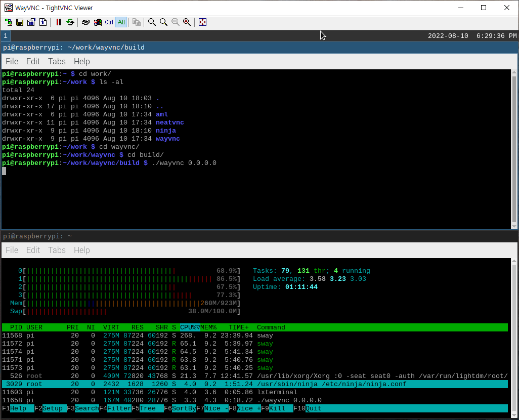Open the New Connection toolbar icon
Screen dimensions: 519x420
click(8, 22)
